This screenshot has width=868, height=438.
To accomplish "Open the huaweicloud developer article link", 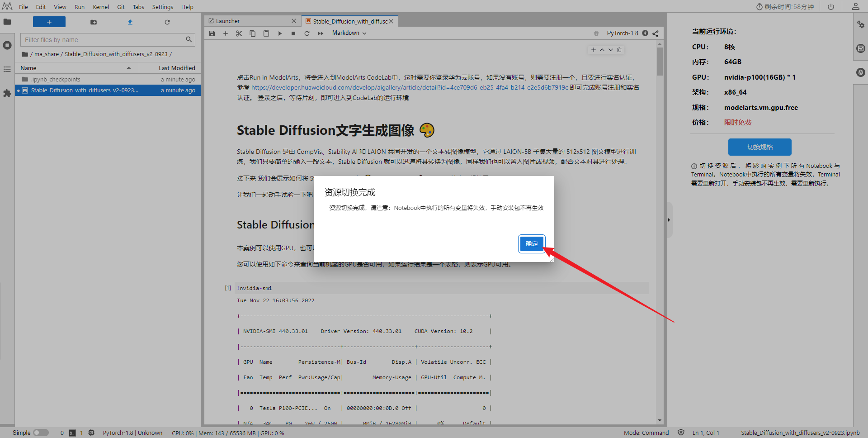I will coord(410,87).
